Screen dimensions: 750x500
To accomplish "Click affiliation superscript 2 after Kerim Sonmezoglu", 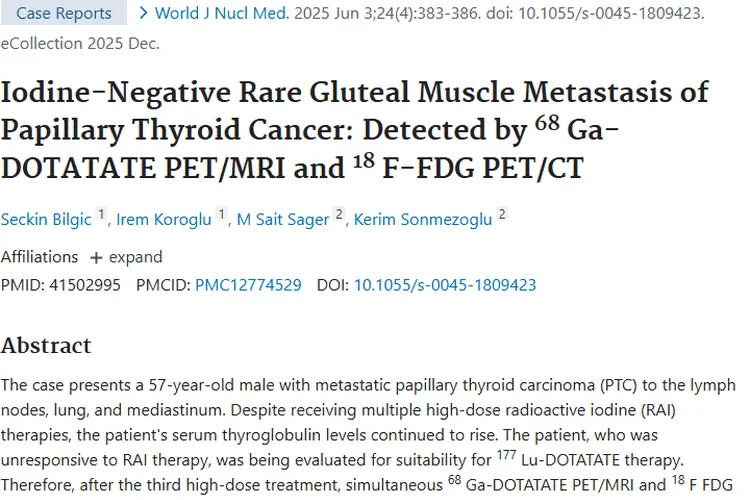I will (x=501, y=215).
